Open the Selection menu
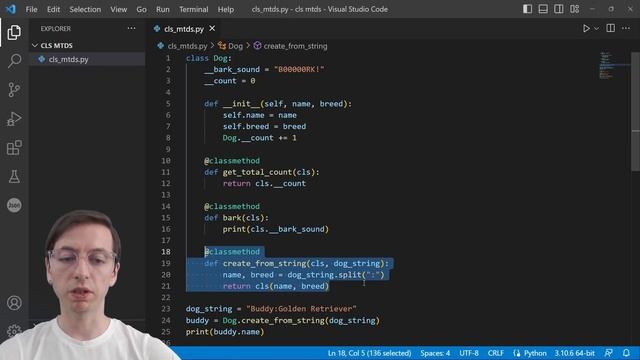 point(85,9)
